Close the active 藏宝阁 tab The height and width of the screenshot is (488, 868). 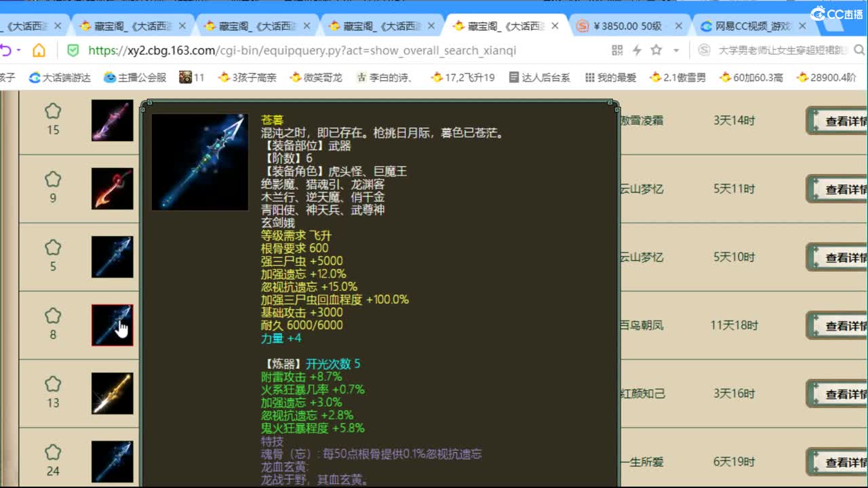555,26
